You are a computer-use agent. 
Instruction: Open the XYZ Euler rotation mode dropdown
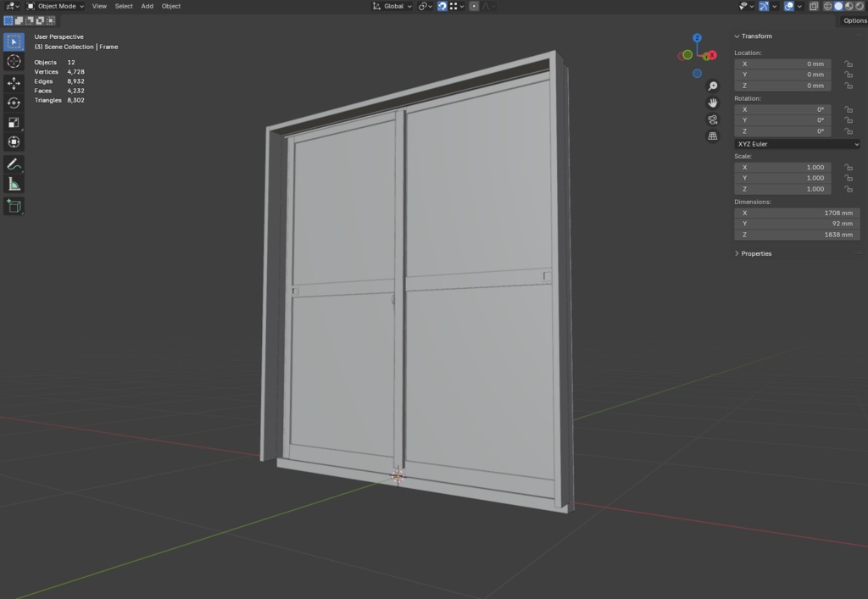click(797, 144)
